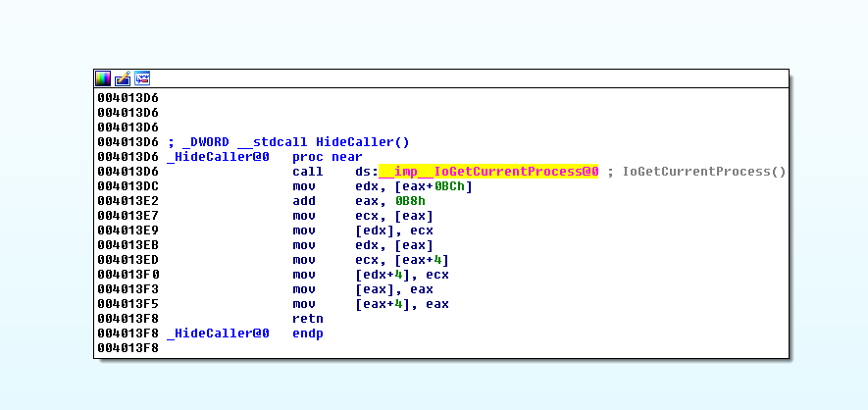
Task: Click the group nodes graph icon
Action: coord(142,78)
